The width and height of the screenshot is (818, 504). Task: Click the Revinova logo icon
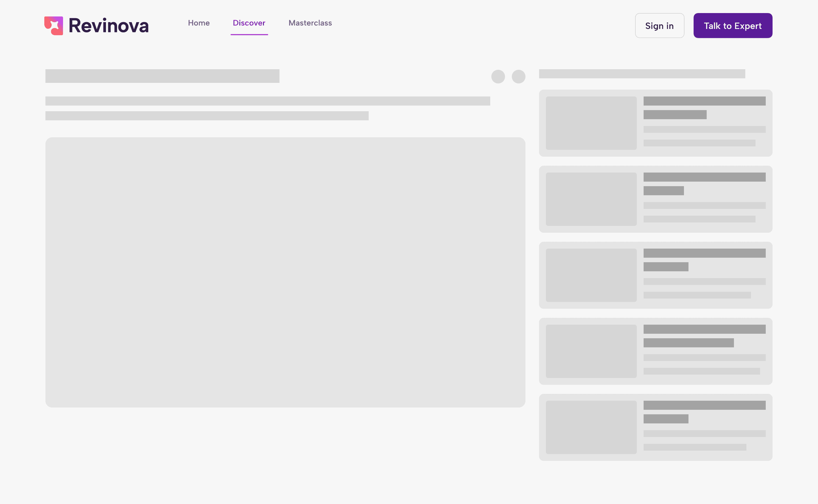[54, 26]
